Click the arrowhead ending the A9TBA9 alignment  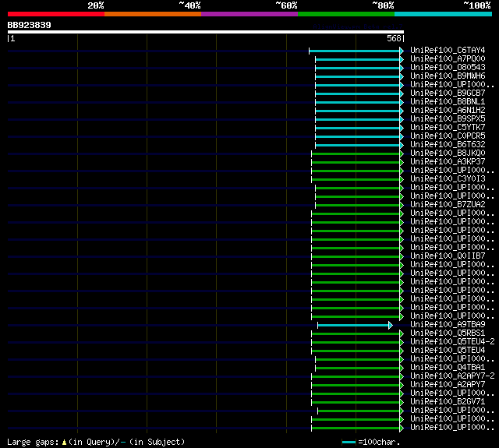[391, 325]
